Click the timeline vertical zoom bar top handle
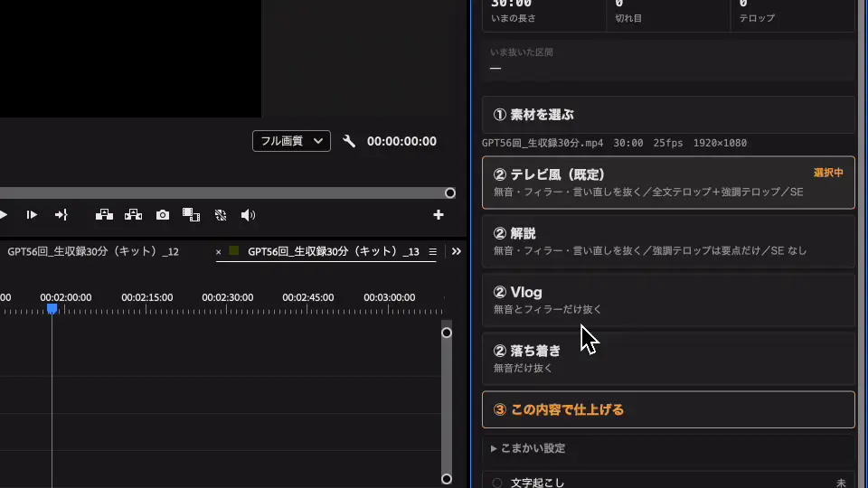868x488 pixels. 447,333
